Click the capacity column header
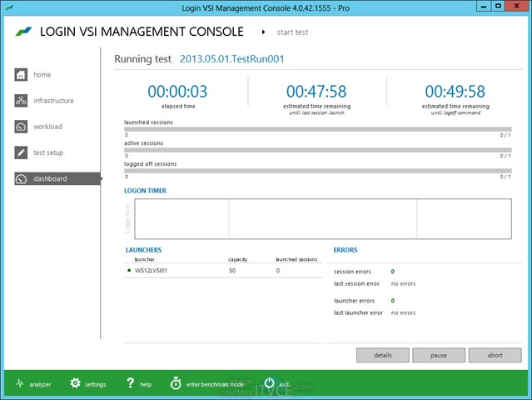532x400 pixels. click(x=237, y=259)
